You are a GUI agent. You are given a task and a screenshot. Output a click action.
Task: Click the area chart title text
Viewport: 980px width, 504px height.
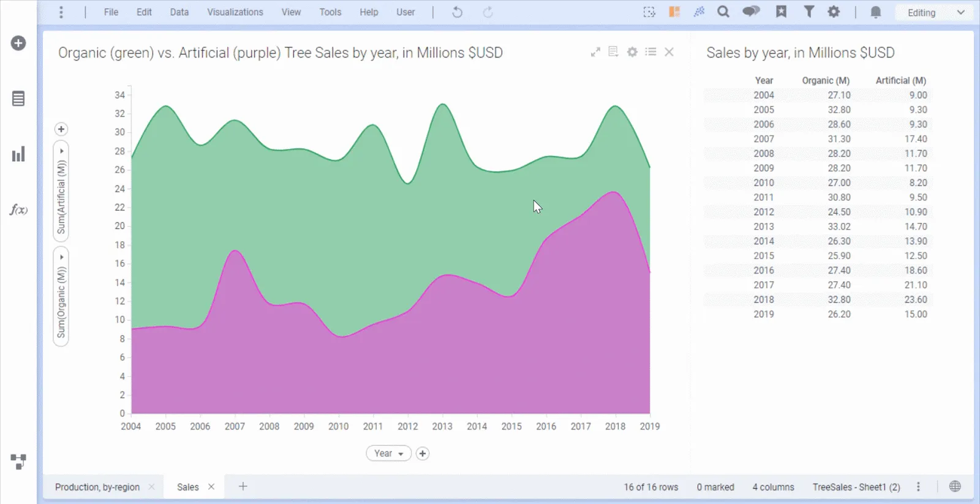coord(281,53)
